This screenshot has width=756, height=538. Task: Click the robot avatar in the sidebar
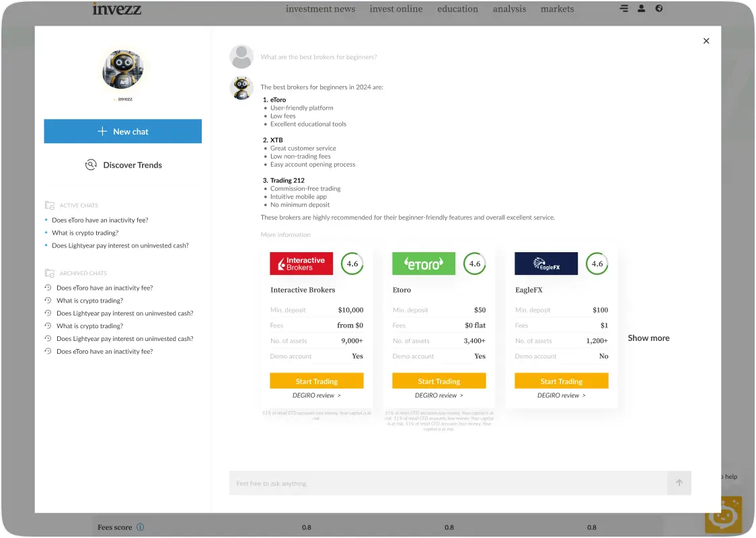(x=122, y=69)
